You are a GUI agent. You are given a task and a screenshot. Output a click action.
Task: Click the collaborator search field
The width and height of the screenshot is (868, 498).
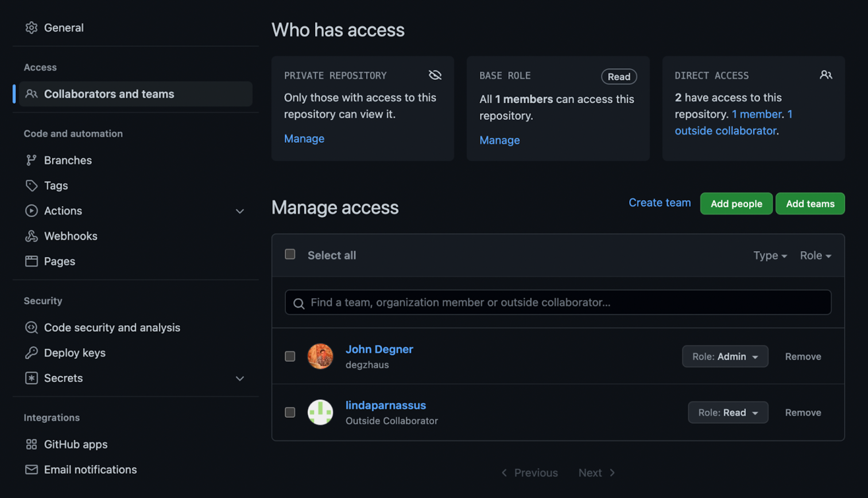(x=557, y=302)
